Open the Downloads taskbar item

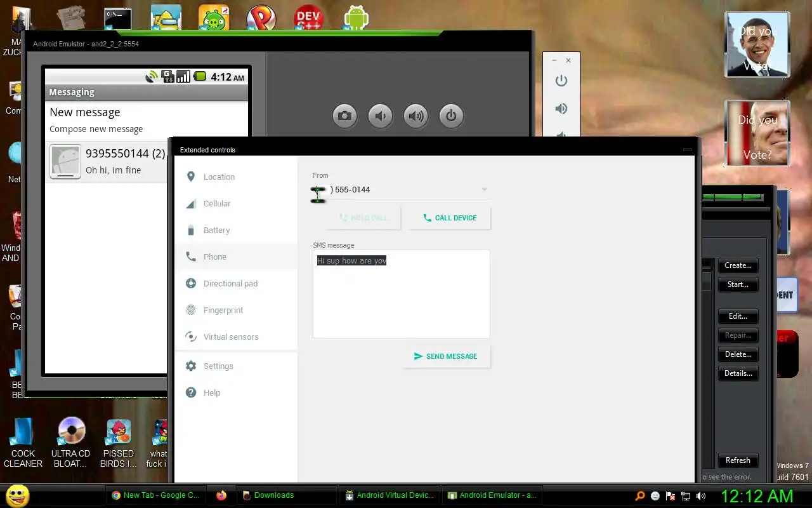point(287,495)
